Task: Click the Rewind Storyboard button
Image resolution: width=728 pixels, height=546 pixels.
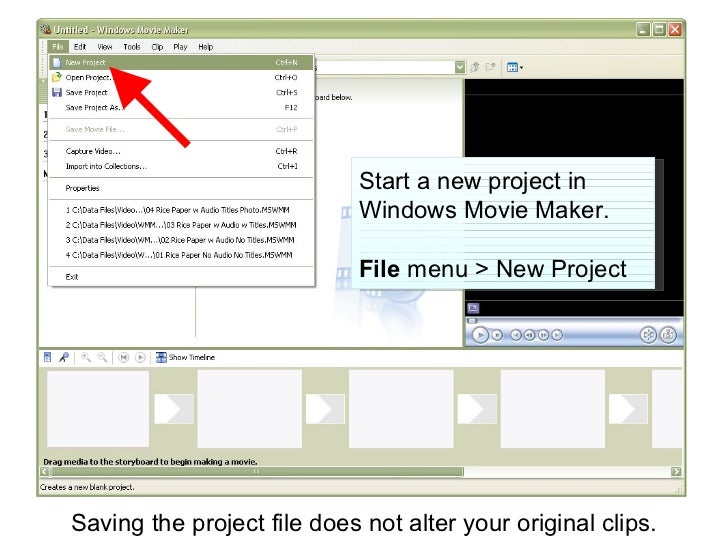Action: pos(124,358)
